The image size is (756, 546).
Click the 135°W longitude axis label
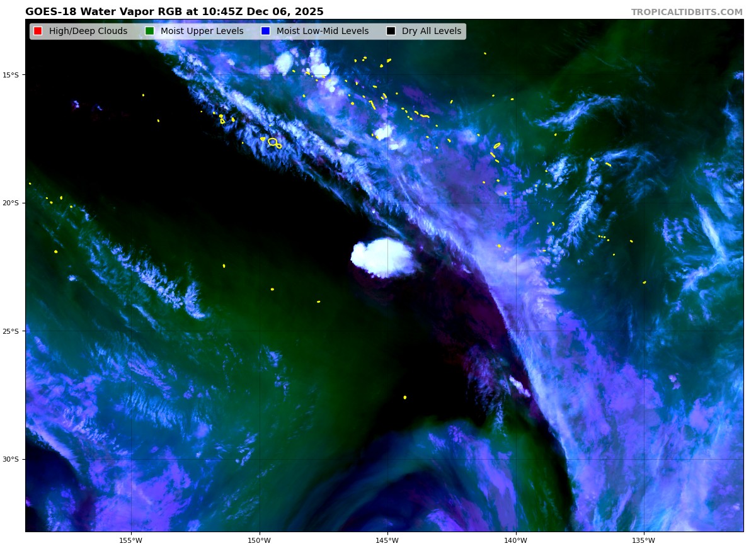click(x=643, y=540)
